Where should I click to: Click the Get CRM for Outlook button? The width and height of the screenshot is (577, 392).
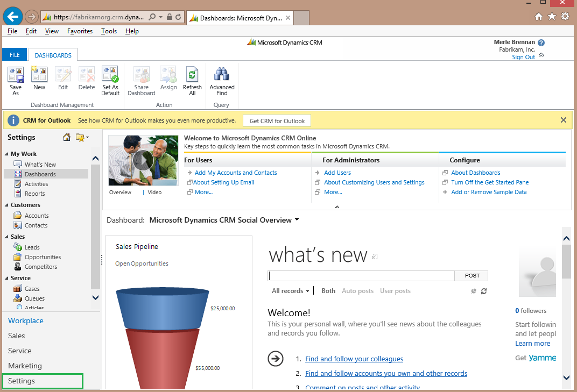tap(277, 120)
